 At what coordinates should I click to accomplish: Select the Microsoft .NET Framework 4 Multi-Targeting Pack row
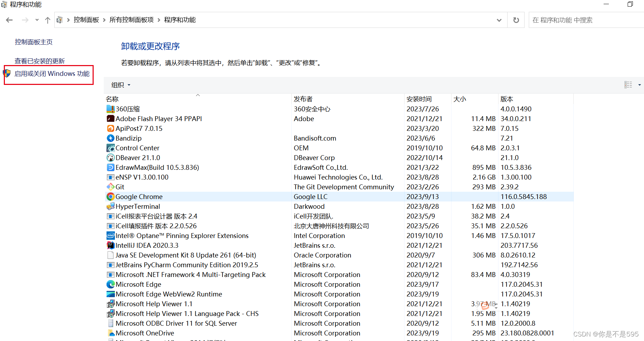[339, 275]
